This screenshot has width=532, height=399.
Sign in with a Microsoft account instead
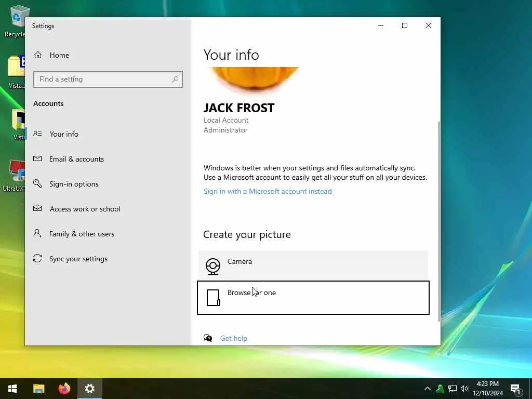tap(268, 191)
